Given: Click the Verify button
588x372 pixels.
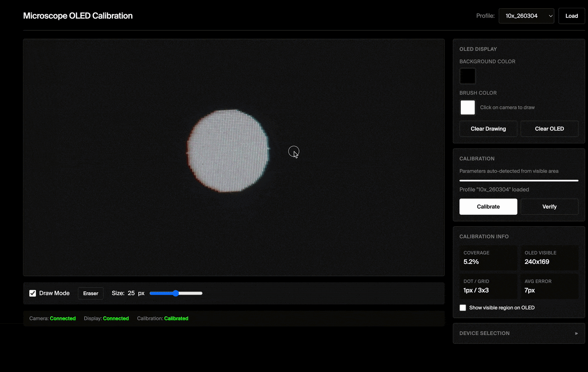Looking at the screenshot, I should (x=549, y=206).
